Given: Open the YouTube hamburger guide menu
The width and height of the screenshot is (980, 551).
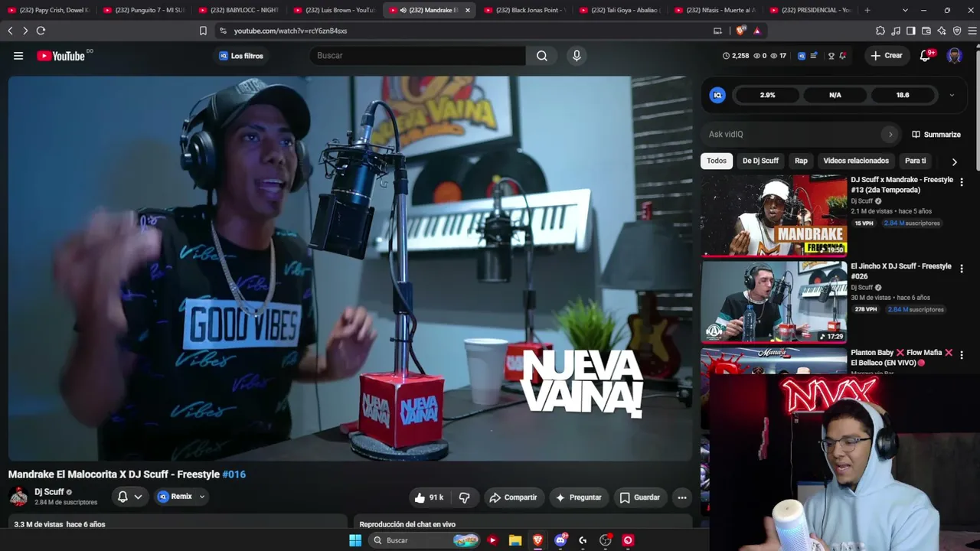Looking at the screenshot, I should coord(18,56).
